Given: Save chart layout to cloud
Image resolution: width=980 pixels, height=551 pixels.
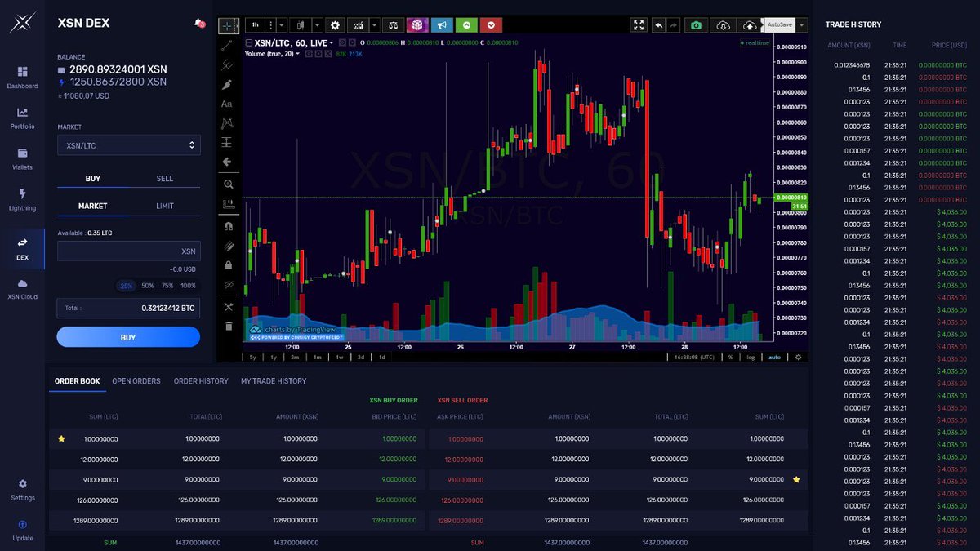Looking at the screenshot, I should (x=750, y=25).
